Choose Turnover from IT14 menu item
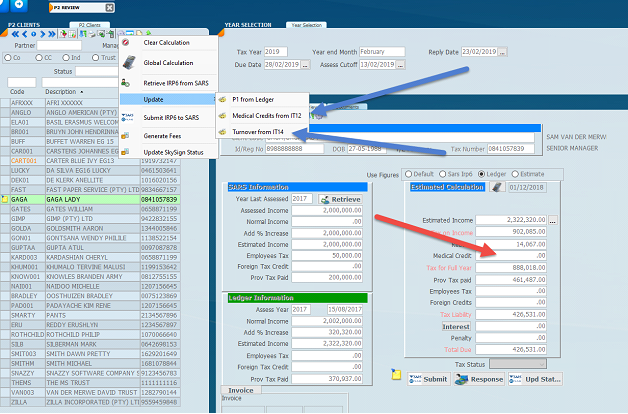The image size is (628, 414). point(262,131)
